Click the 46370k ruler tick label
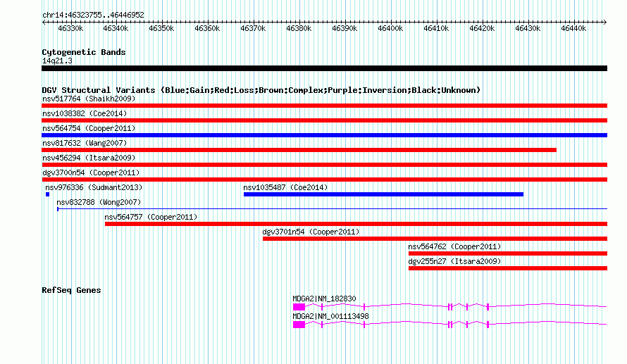This screenshot has width=627, height=364. (253, 28)
